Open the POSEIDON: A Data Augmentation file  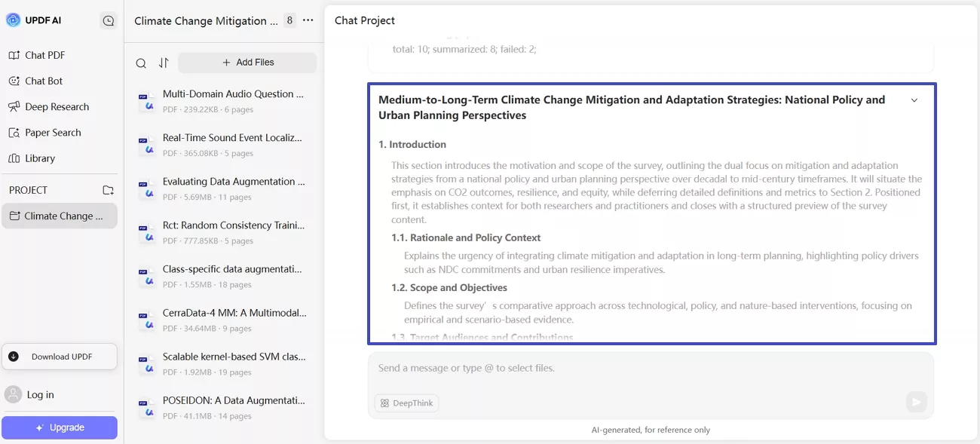(224, 407)
